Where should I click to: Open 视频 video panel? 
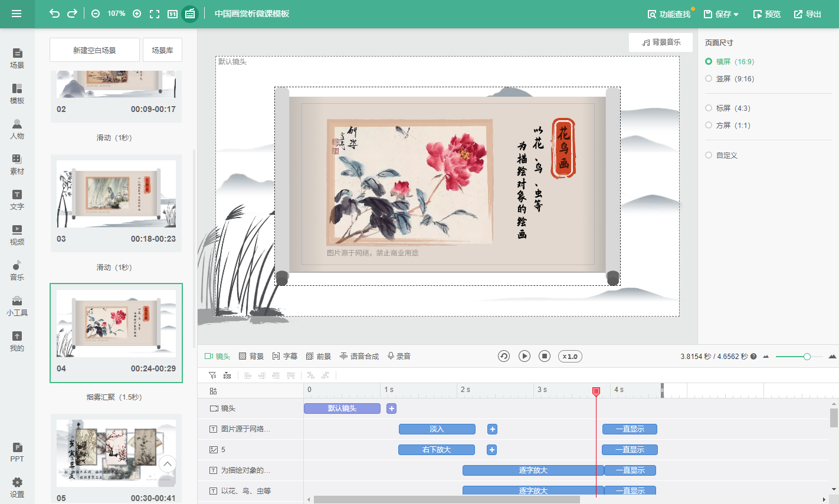pos(17,235)
